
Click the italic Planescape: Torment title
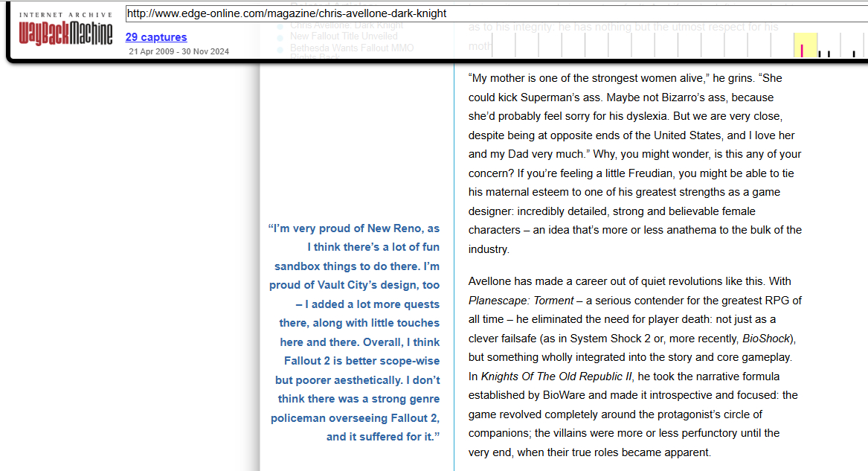(x=521, y=301)
